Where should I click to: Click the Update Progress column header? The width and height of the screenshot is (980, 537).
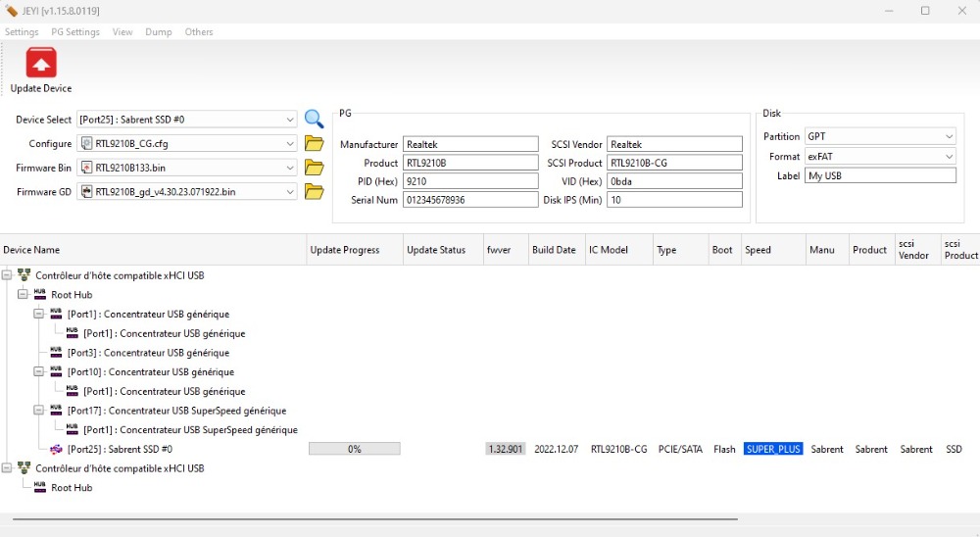pyautogui.click(x=345, y=250)
